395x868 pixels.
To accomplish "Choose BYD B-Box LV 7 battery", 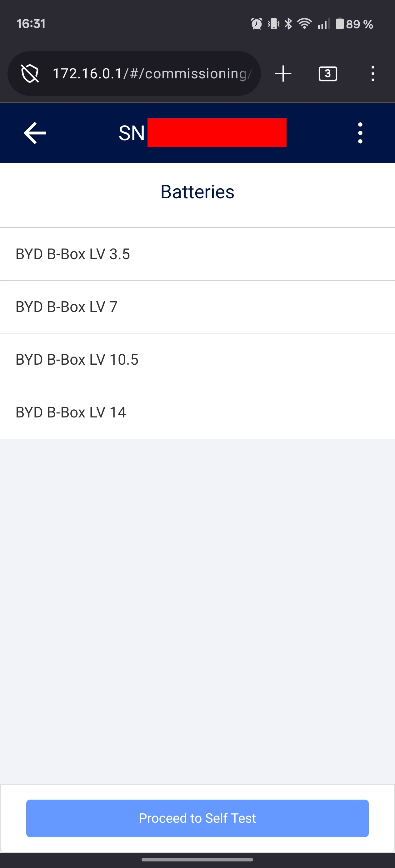I will coord(197,307).
